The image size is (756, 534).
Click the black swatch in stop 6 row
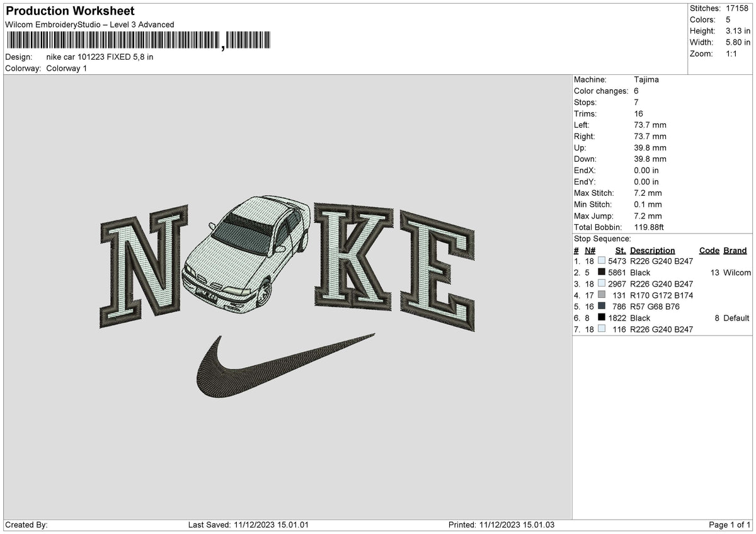pos(602,318)
